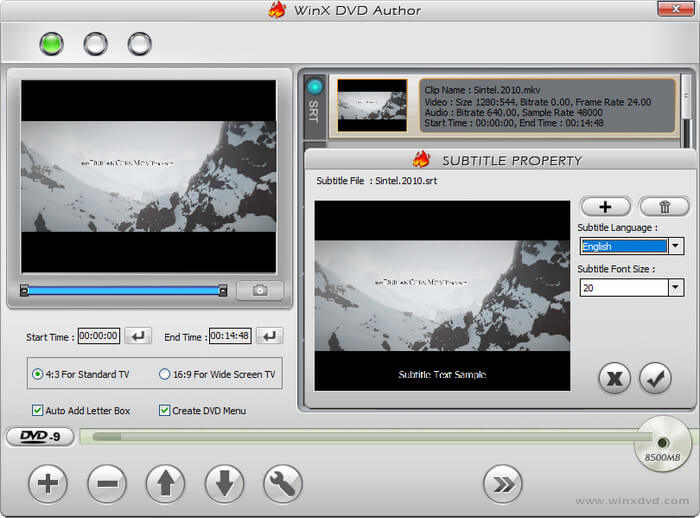
Task: Move the clip down with the down arrow
Action: coord(225,484)
